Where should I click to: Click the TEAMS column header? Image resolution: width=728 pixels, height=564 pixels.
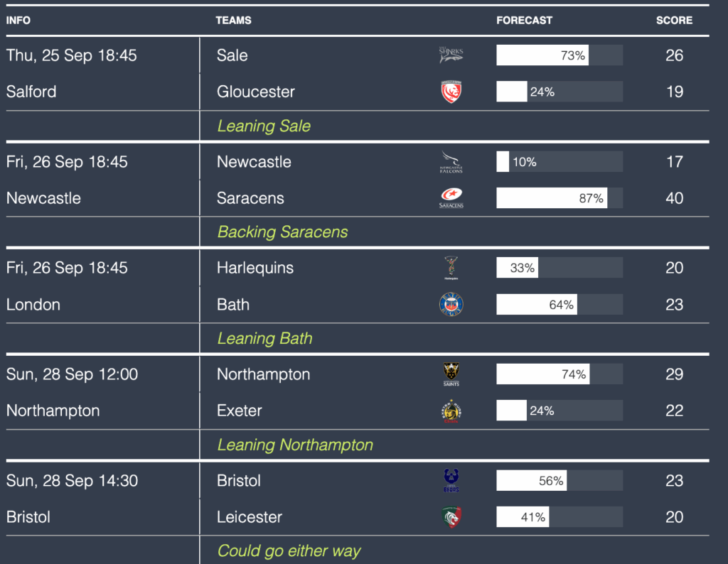point(233,21)
